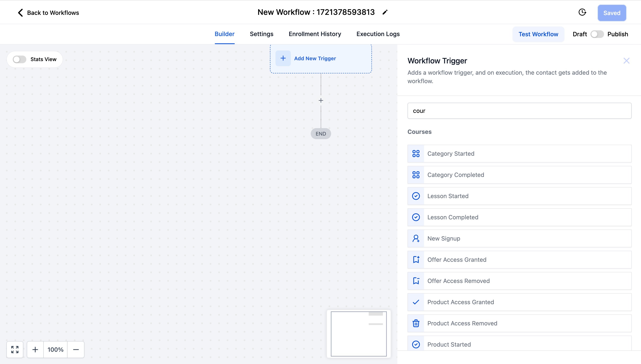The width and height of the screenshot is (641, 364).
Task: Close the Workflow Trigger panel
Action: click(626, 61)
